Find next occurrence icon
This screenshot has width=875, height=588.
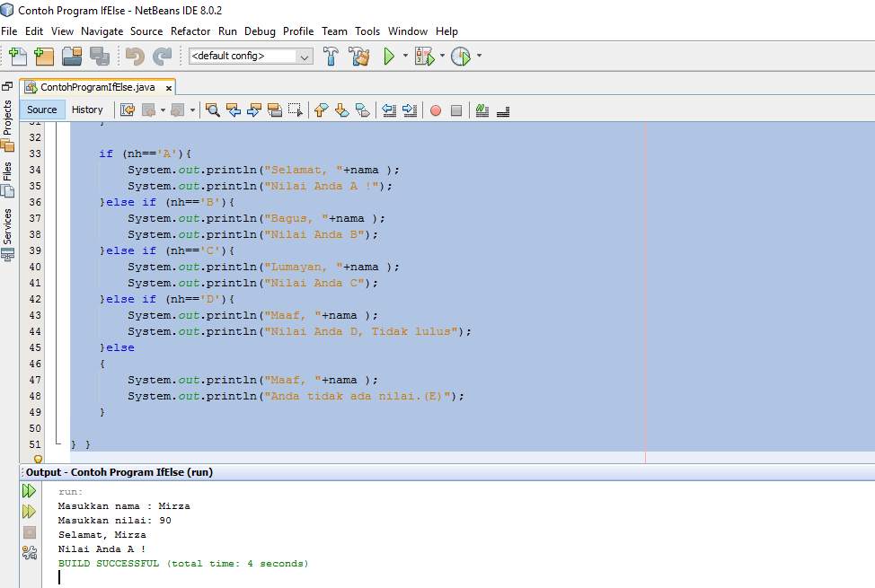point(254,110)
